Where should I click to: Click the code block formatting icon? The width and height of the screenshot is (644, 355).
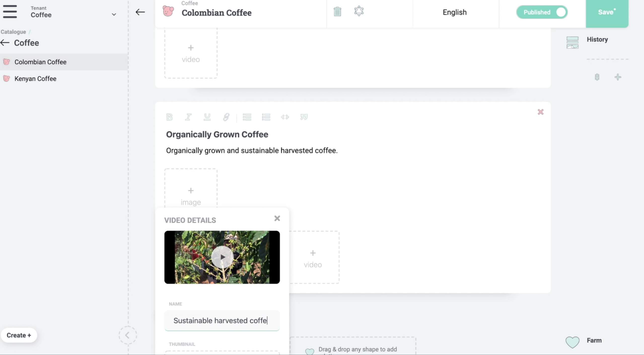(x=284, y=116)
